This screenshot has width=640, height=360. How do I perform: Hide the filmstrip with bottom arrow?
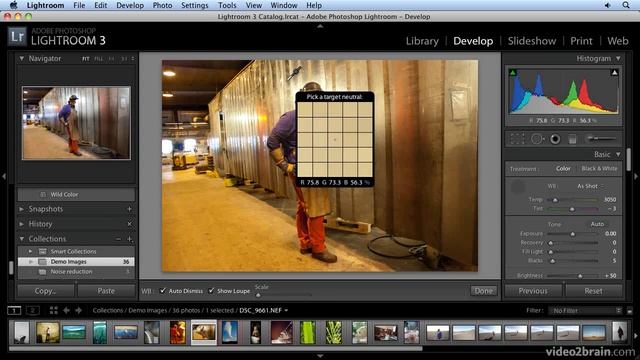(320, 356)
